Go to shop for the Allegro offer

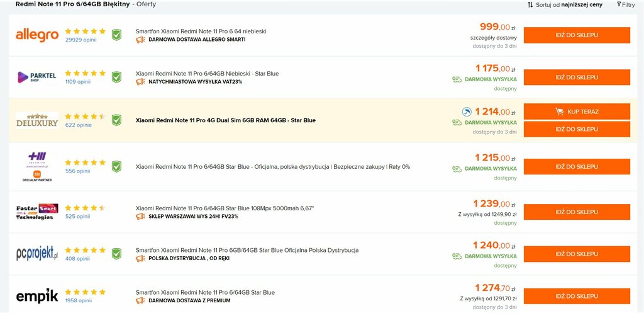(x=577, y=35)
